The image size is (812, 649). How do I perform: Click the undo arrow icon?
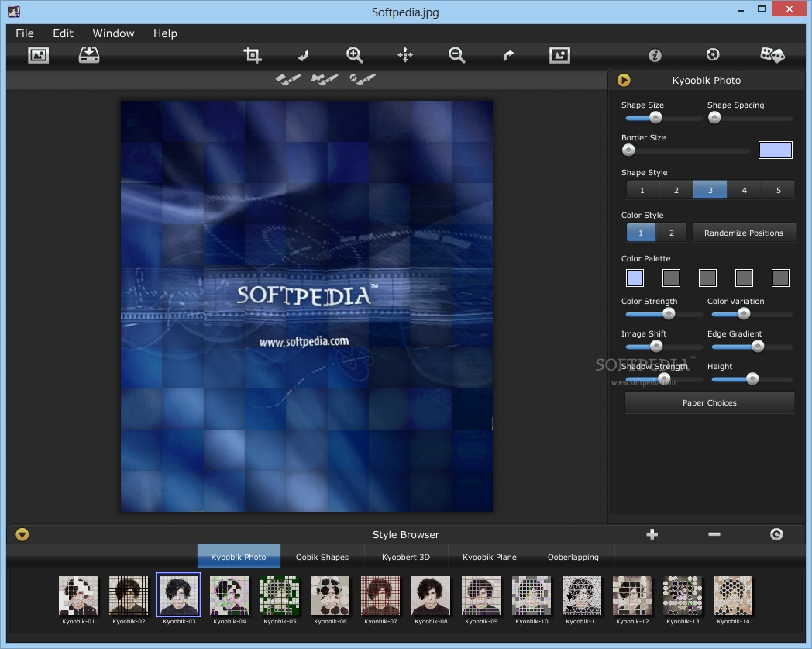304,55
